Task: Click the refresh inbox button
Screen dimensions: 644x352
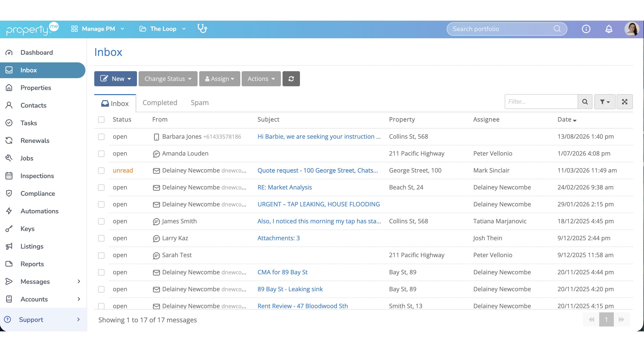Action: tap(291, 79)
